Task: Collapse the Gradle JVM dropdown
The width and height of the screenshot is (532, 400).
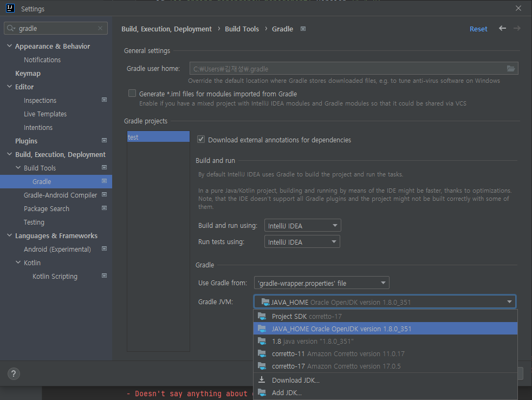Action: click(509, 301)
